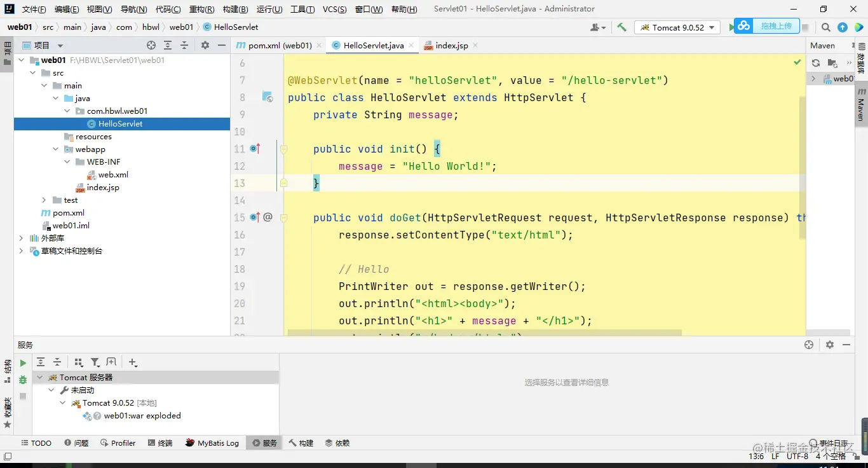Select web01:war exploded artifact
The height and width of the screenshot is (468, 868).
pos(142,416)
